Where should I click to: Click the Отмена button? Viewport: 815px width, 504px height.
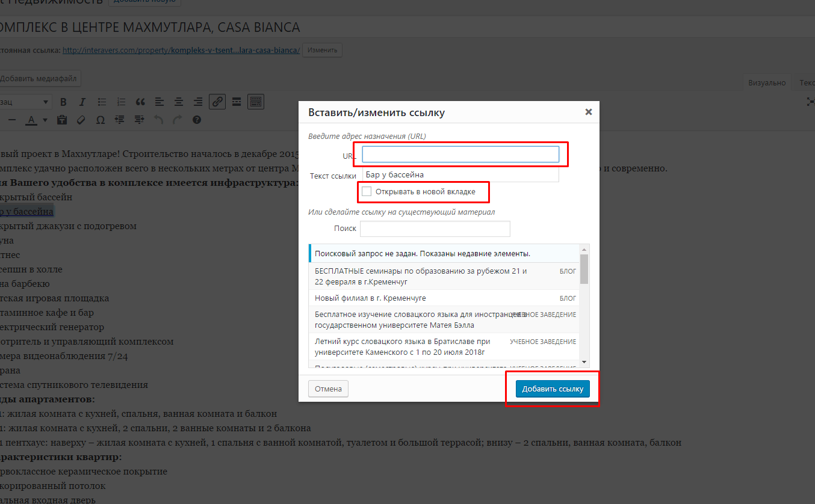click(x=328, y=389)
